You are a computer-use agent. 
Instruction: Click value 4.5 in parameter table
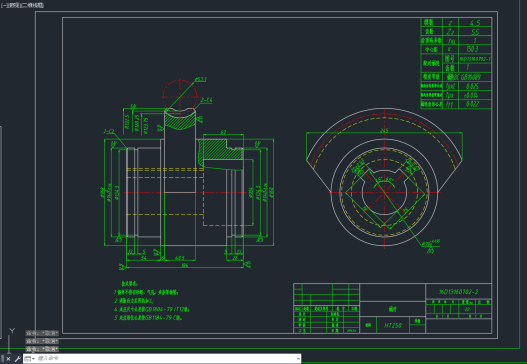point(475,23)
